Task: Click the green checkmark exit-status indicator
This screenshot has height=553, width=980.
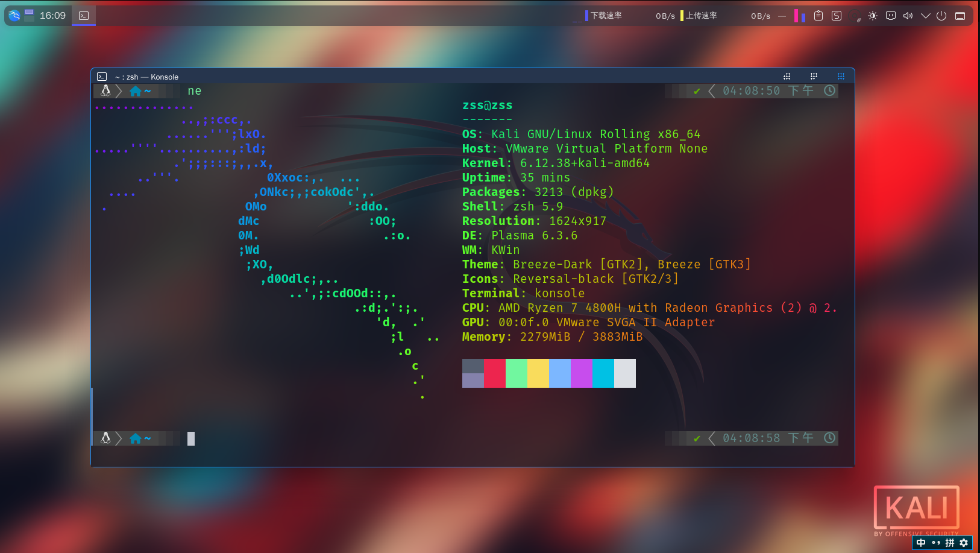Action: pyautogui.click(x=697, y=90)
